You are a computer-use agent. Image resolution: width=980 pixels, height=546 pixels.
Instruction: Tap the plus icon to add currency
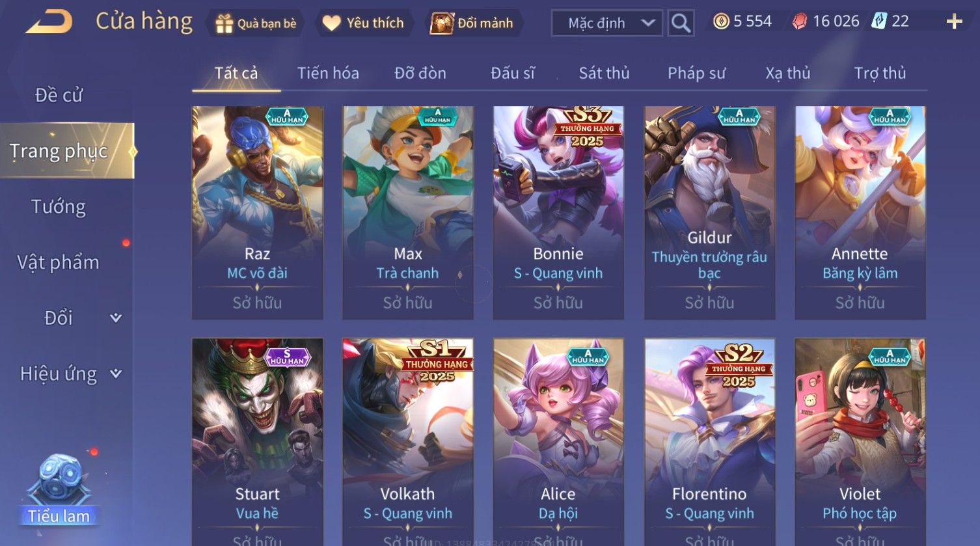(x=954, y=22)
